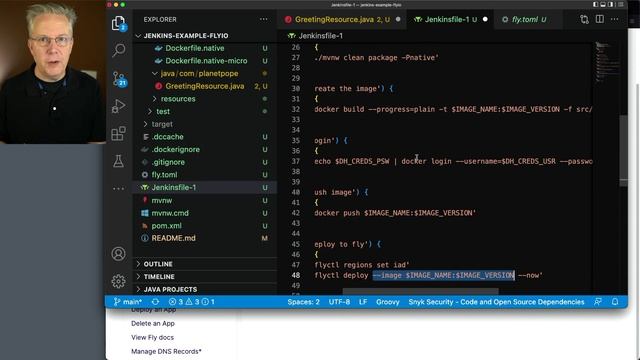Click the synchronize changes icon in status bar

click(x=156, y=302)
